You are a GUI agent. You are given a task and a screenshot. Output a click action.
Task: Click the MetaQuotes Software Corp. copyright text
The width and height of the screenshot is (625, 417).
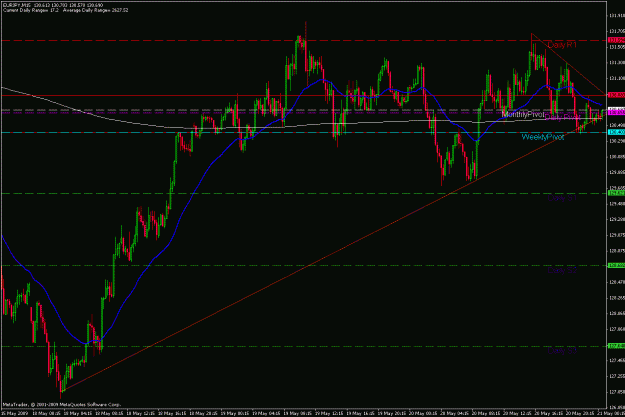[62, 404]
